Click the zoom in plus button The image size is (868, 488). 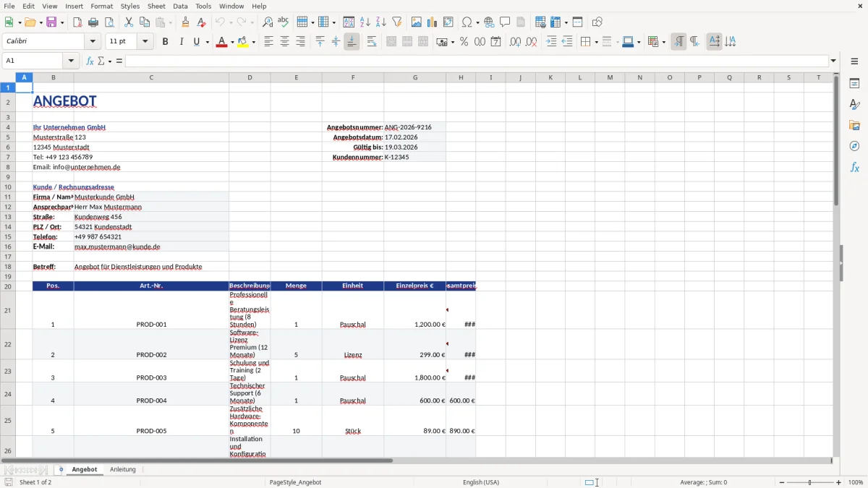(839, 482)
